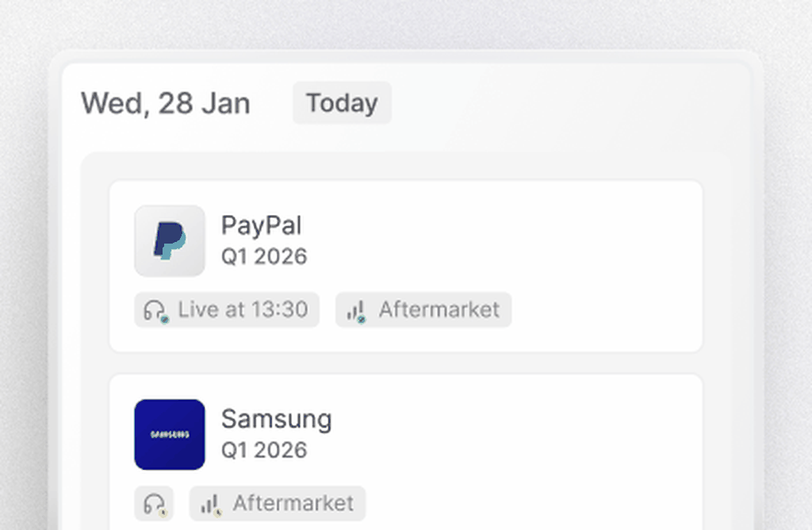Click bar chart icon in PayPal's Aftermarket tag
The width and height of the screenshot is (812, 530).
pyautogui.click(x=355, y=309)
